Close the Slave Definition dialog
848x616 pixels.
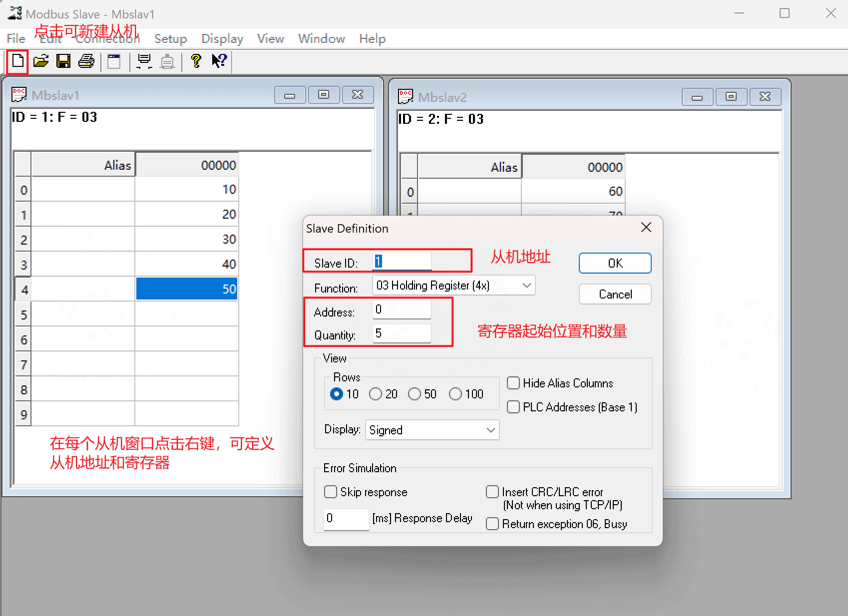[646, 228]
